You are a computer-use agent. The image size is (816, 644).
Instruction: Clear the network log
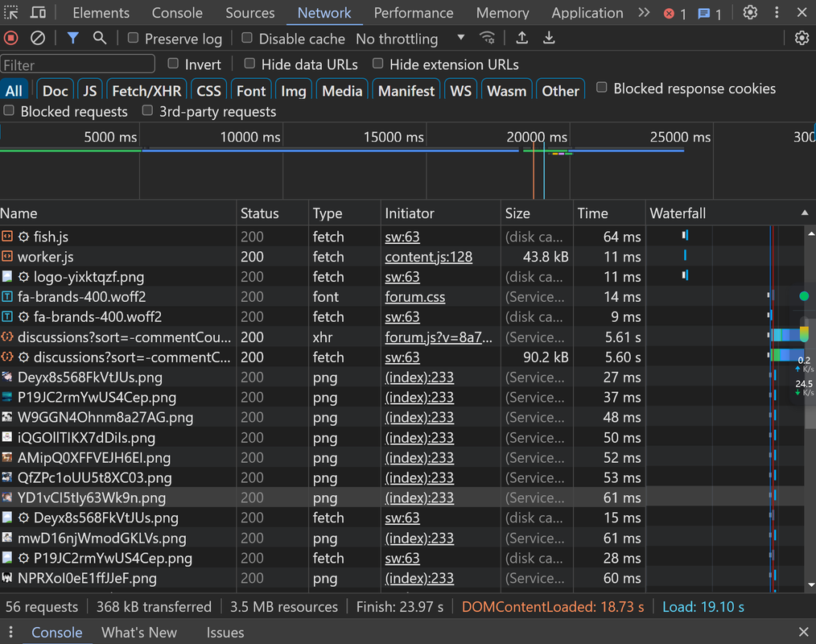pyautogui.click(x=38, y=38)
